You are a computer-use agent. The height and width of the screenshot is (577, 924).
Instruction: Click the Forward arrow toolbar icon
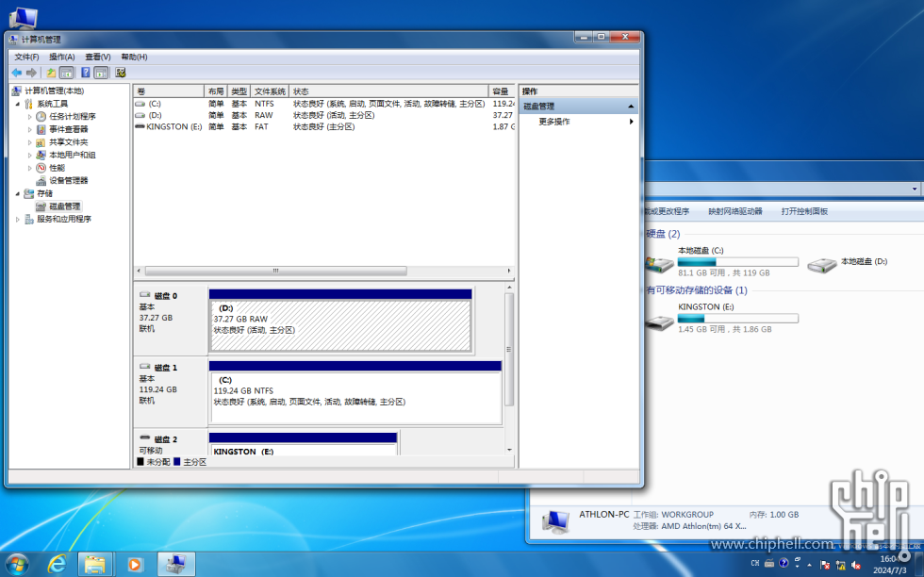click(x=31, y=73)
